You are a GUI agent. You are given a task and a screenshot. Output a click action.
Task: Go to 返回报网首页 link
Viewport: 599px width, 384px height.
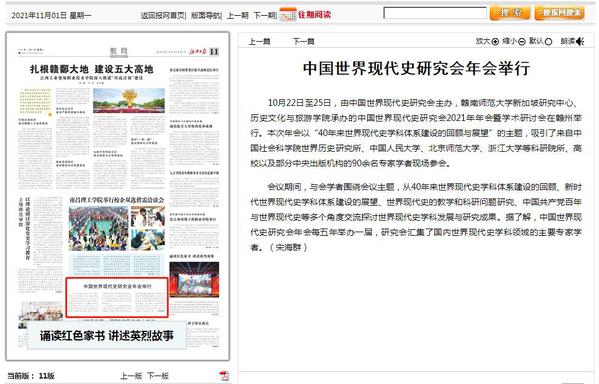(x=162, y=15)
